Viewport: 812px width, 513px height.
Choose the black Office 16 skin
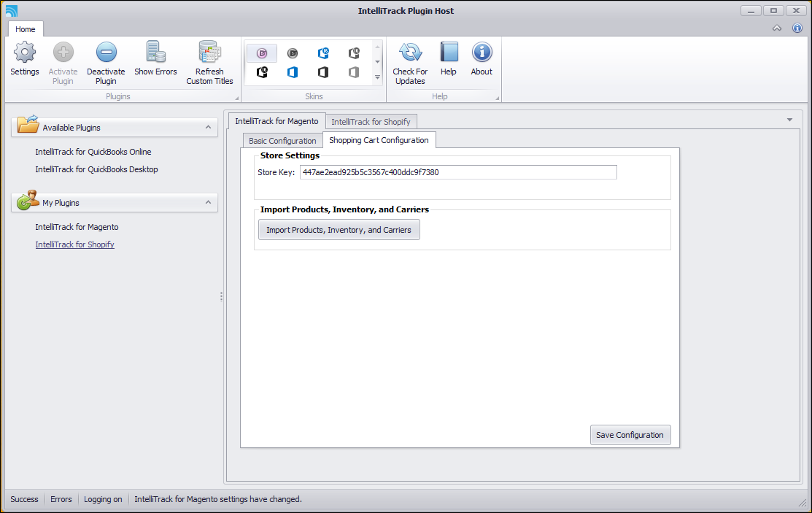(x=262, y=72)
